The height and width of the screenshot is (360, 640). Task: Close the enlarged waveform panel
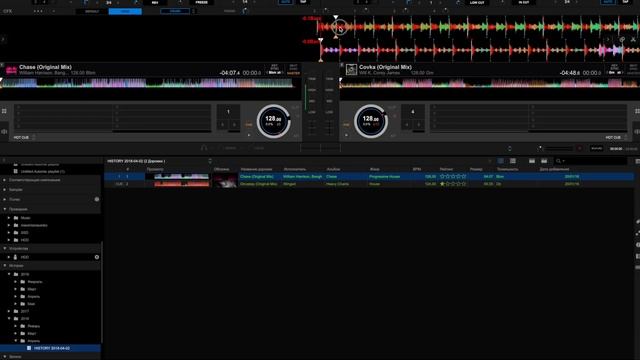[633, 40]
